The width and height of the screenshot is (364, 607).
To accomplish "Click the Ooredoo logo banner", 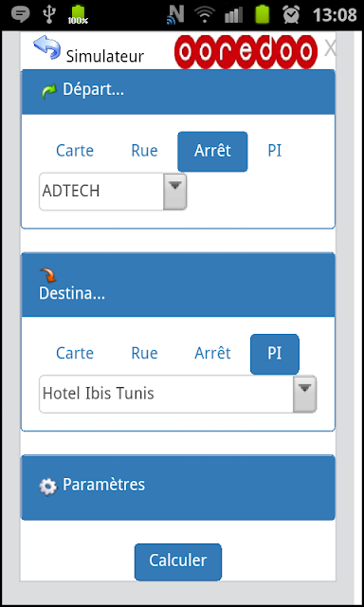I will (246, 52).
